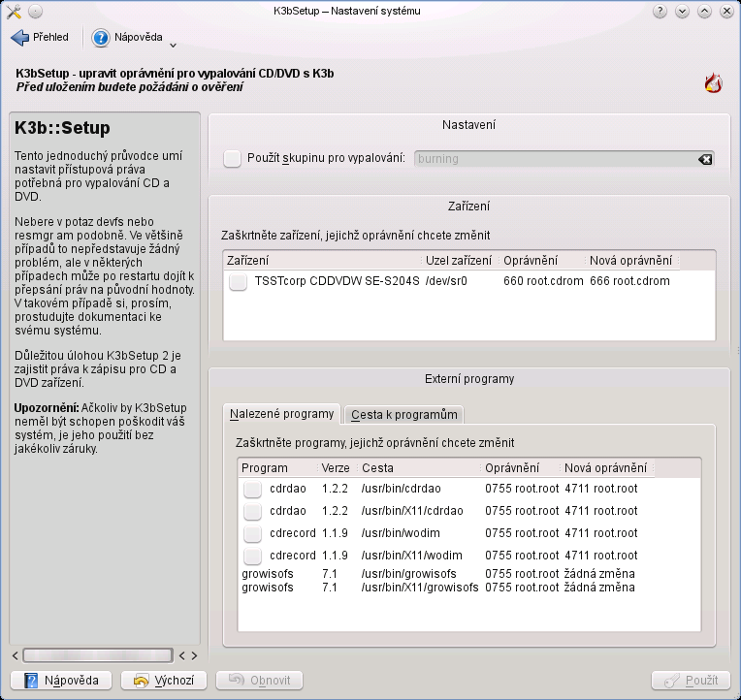
Task: Check cdrecord at /usr/bin/wodim
Action: tap(252, 533)
